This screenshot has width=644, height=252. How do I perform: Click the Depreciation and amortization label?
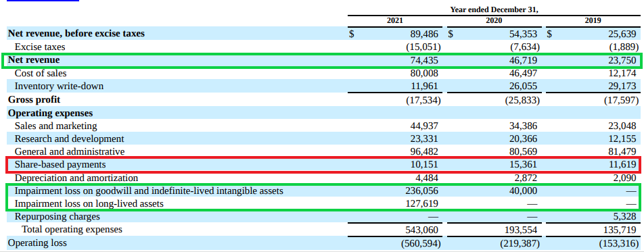[76, 178]
